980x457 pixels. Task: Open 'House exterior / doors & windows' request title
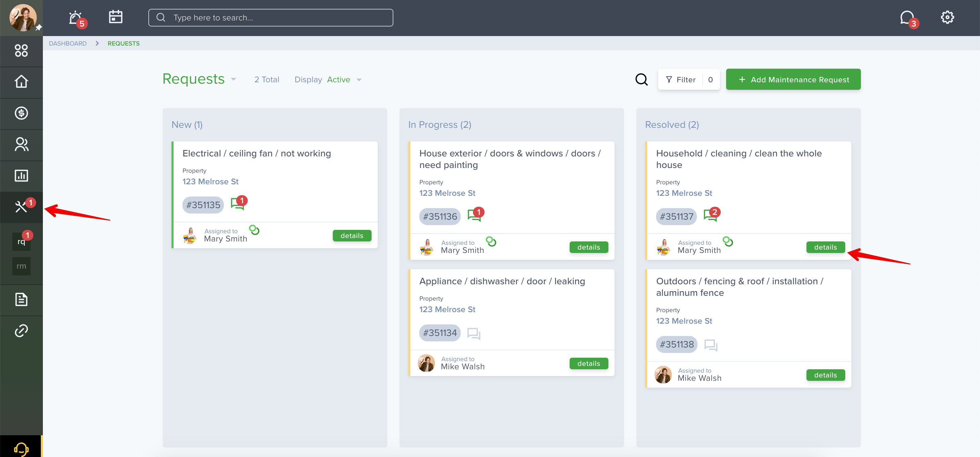(x=510, y=159)
